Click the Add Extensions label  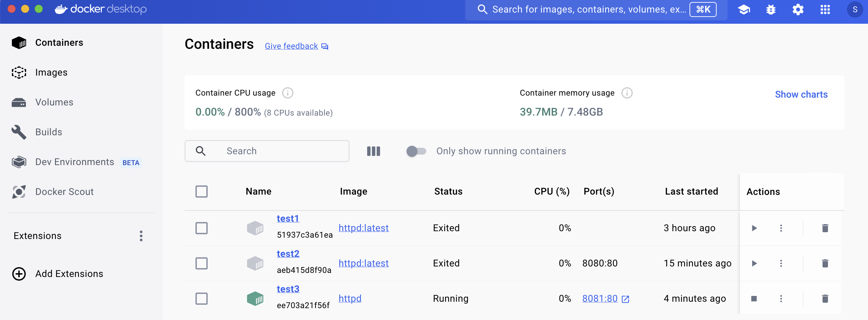tap(69, 274)
